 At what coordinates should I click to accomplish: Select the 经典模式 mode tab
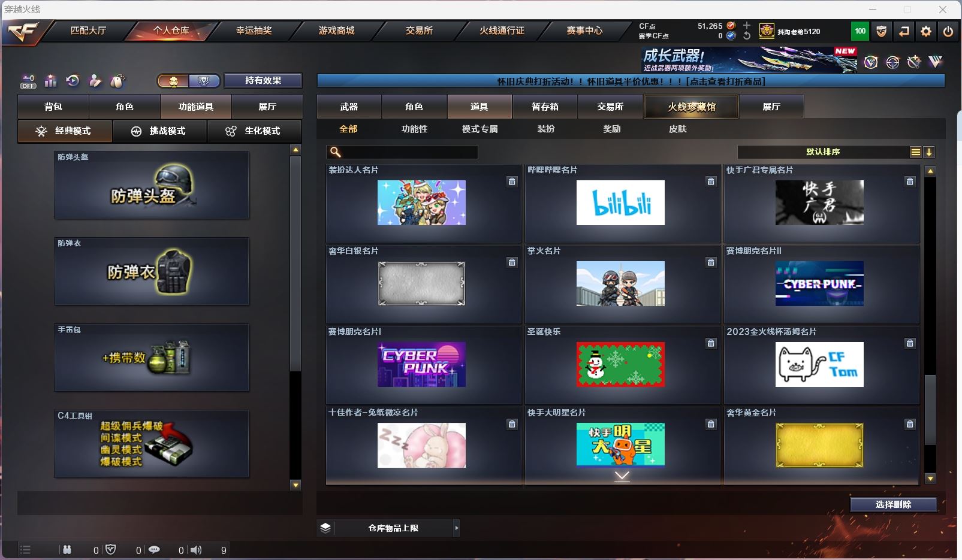pos(65,131)
